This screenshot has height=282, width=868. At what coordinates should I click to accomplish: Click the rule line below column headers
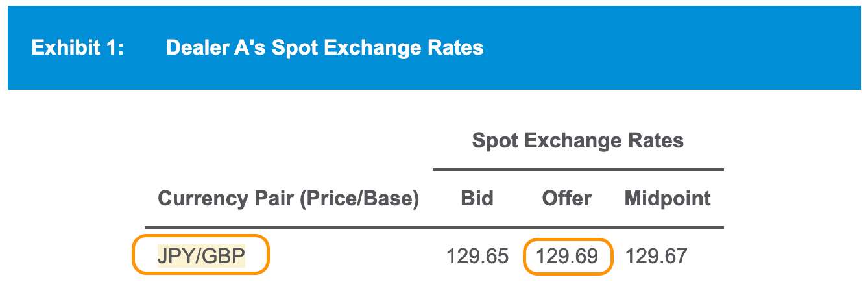click(x=433, y=227)
